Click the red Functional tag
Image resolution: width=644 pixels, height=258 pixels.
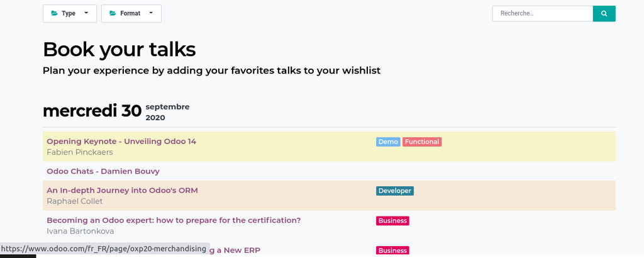(x=422, y=142)
